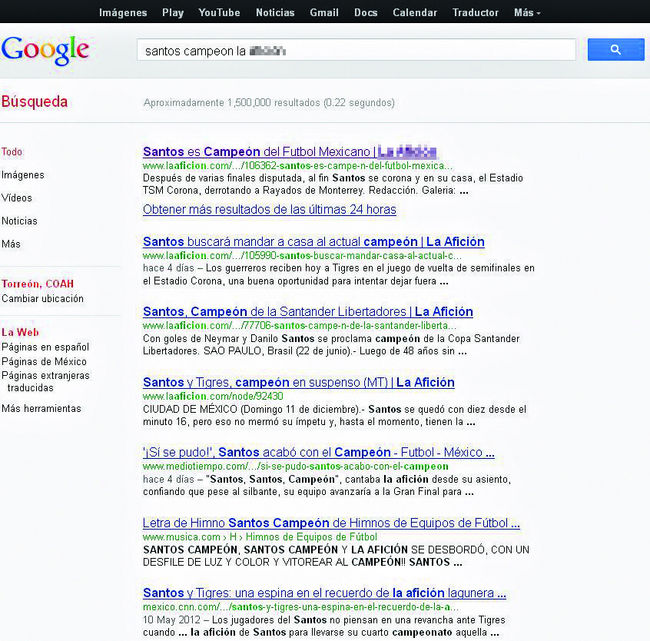Select Páginas extranjeras traducidas filter
This screenshot has height=641, width=650.
tap(45, 381)
